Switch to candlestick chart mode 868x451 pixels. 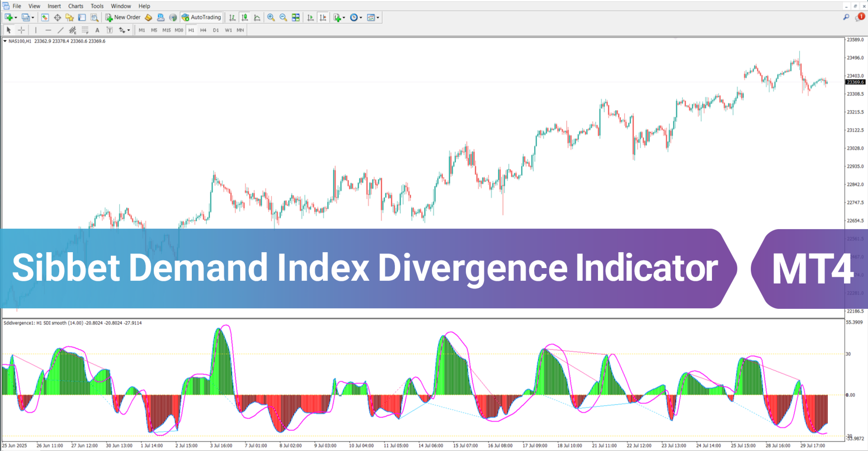[245, 18]
